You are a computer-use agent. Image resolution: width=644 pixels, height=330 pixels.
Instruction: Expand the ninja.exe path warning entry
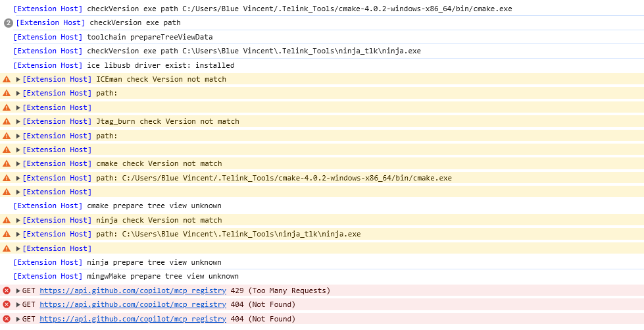18,234
